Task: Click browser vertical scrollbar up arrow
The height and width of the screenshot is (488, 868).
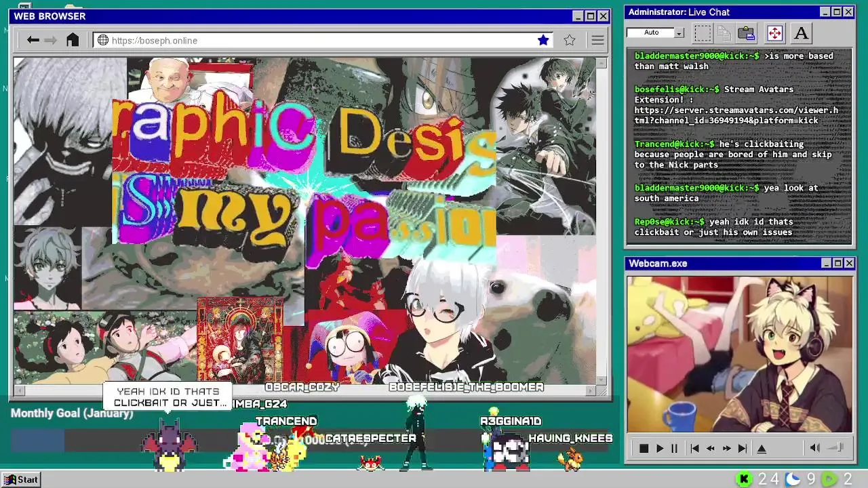Action: pyautogui.click(x=601, y=62)
